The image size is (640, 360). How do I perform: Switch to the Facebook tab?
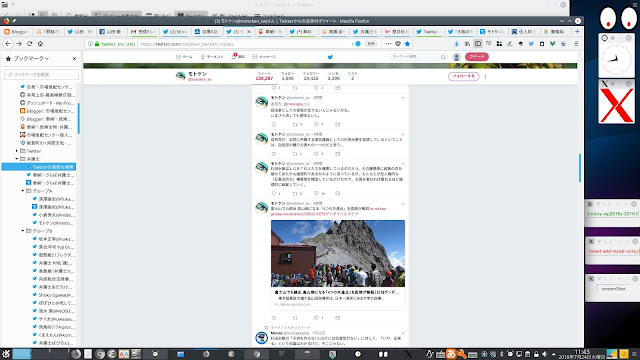coord(111,31)
